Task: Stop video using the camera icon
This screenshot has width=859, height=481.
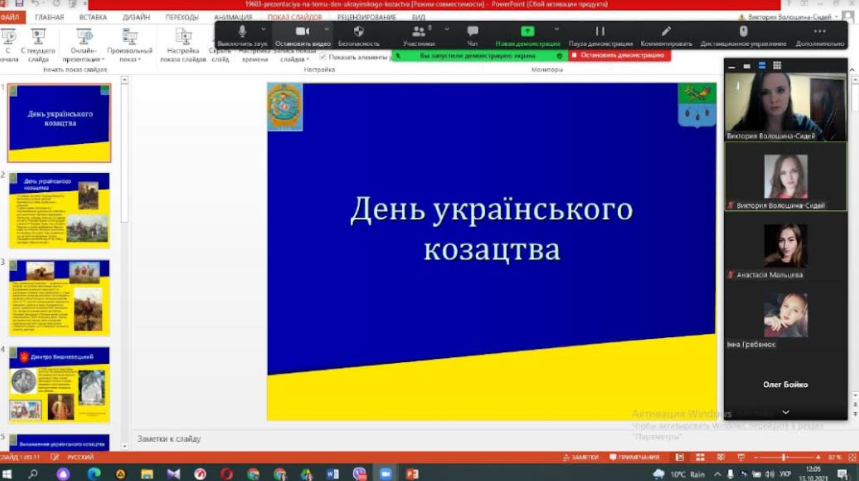Action: tap(303, 33)
